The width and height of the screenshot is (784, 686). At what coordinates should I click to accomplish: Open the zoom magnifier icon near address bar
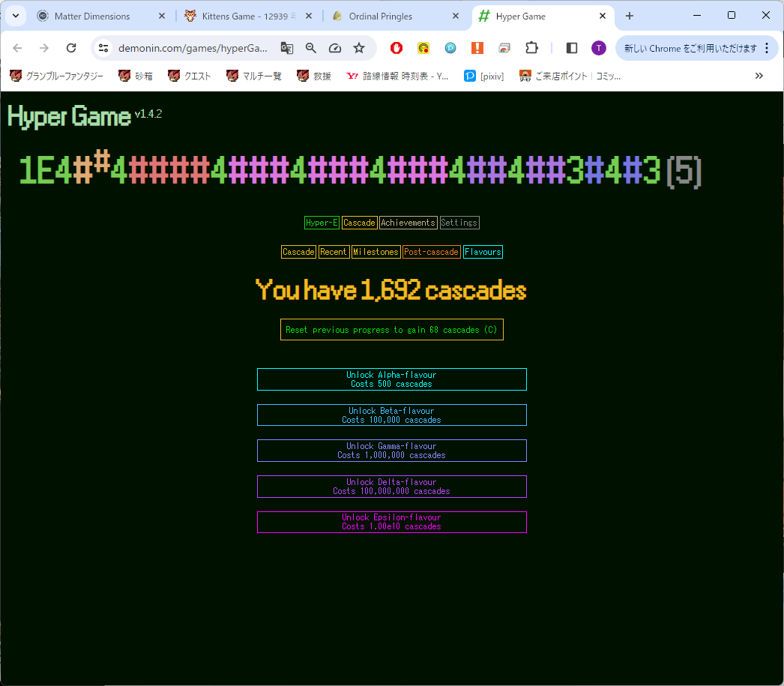coord(311,47)
